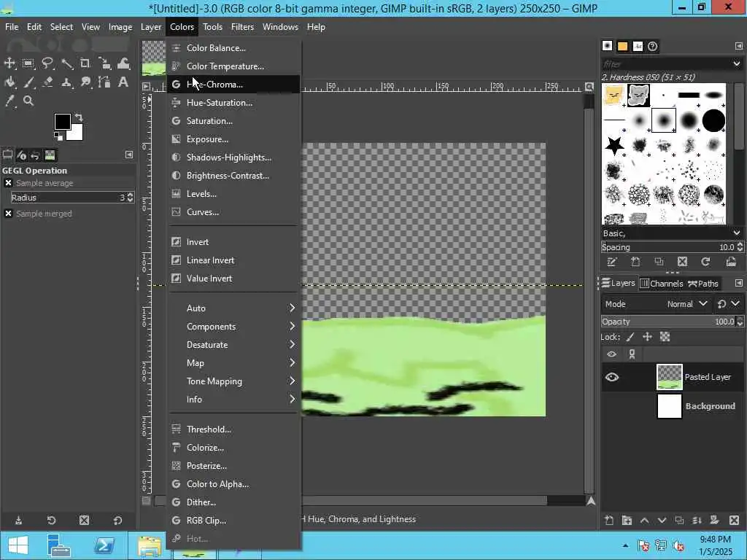The image size is (747, 560).
Task: Expand the Map submenu
Action: [x=233, y=363]
